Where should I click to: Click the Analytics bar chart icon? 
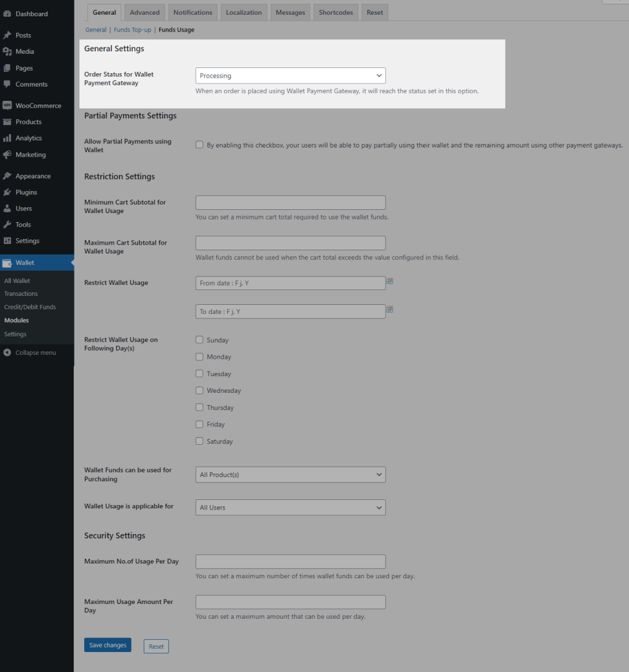pos(7,138)
